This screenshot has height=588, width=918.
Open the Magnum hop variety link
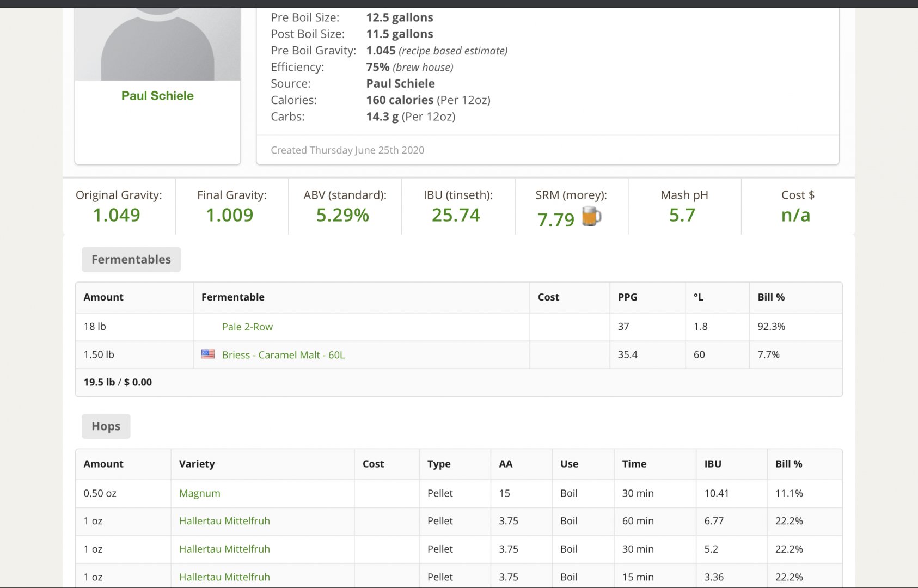click(x=199, y=493)
